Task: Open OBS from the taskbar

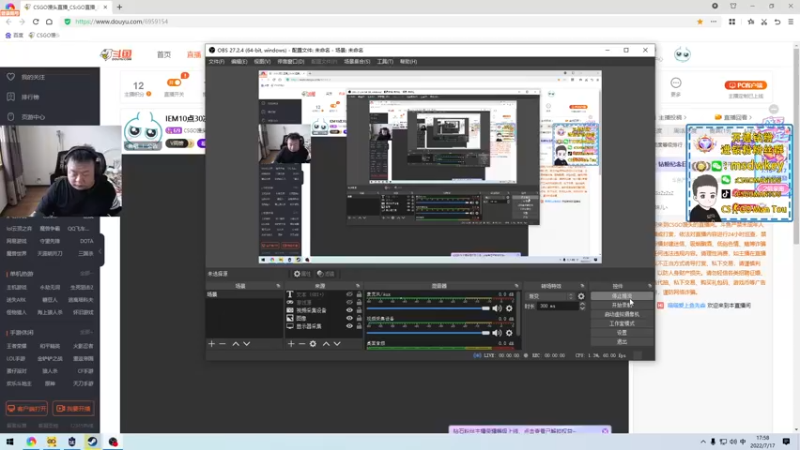Action: 113,441
